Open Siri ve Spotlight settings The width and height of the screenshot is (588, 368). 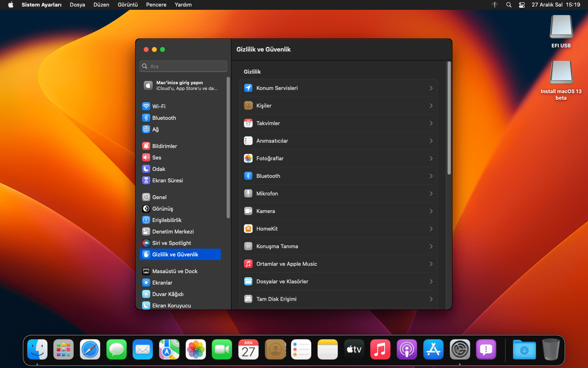click(171, 243)
